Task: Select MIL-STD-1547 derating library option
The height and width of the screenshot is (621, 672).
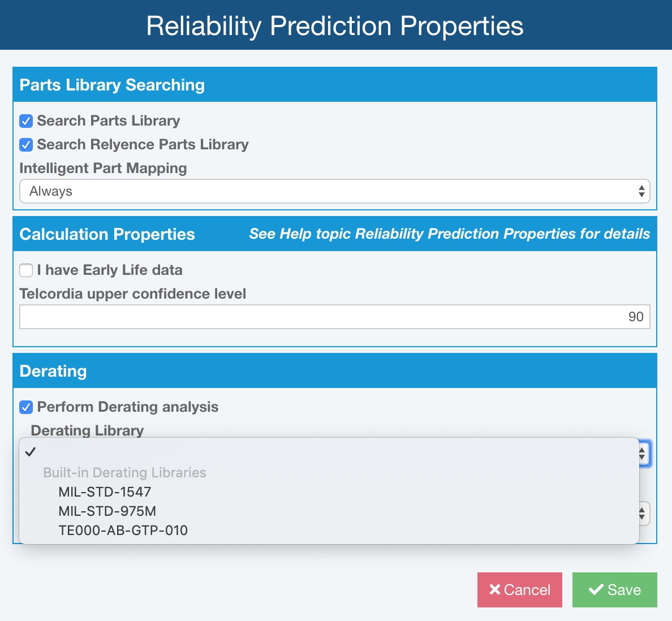Action: point(105,492)
